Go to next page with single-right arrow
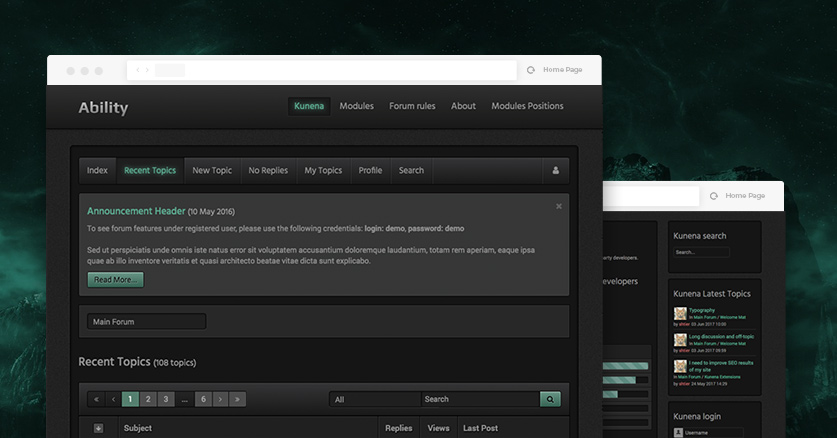The height and width of the screenshot is (438, 837). point(220,399)
